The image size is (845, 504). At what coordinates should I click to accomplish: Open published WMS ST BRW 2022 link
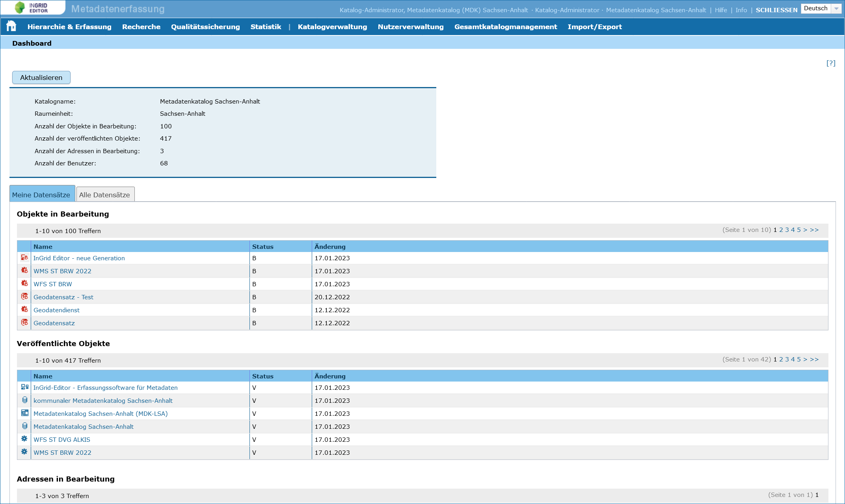pos(62,452)
